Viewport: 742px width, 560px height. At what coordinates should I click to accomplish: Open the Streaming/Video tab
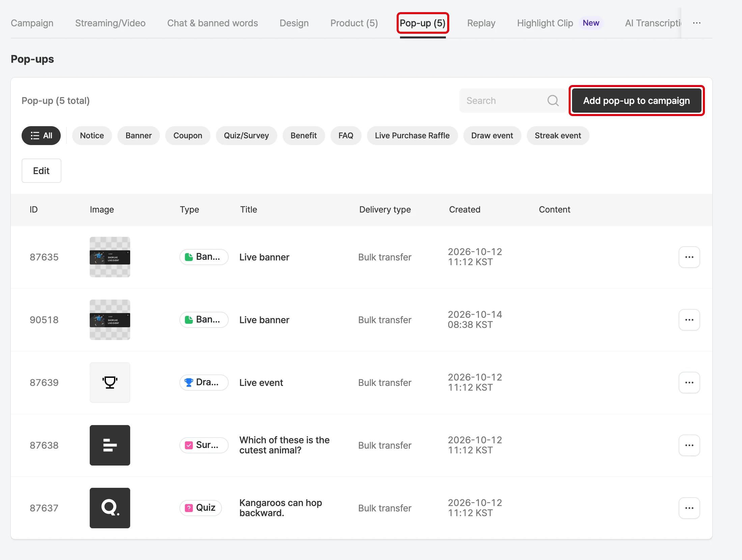(x=110, y=23)
